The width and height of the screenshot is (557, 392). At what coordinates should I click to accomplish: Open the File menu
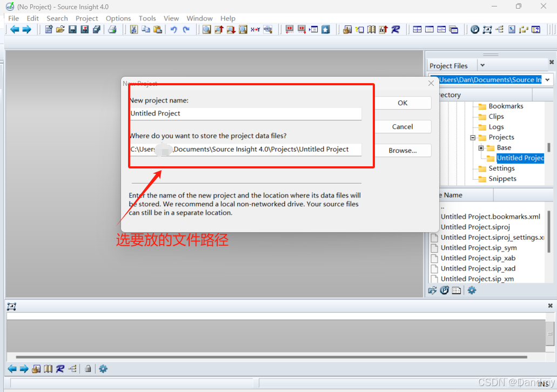[14, 18]
